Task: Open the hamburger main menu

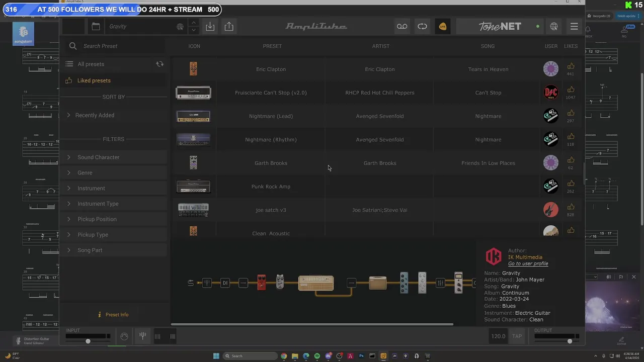Action: 574,27
